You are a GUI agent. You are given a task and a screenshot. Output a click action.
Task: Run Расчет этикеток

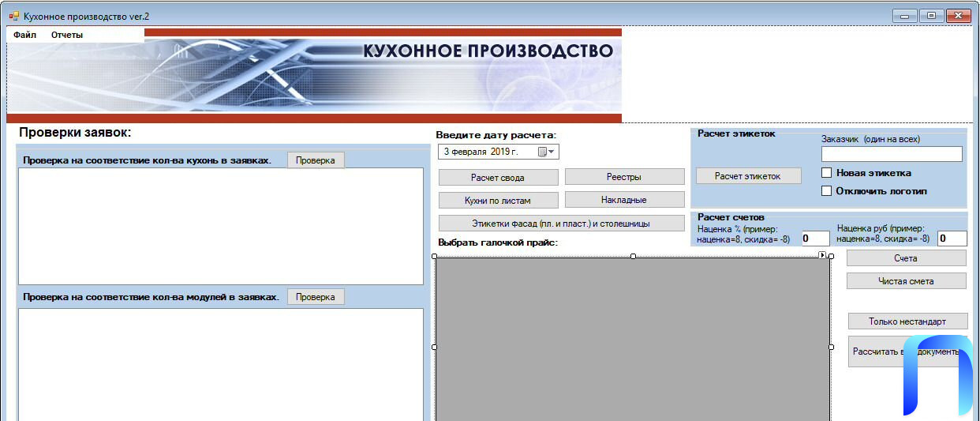[748, 176]
